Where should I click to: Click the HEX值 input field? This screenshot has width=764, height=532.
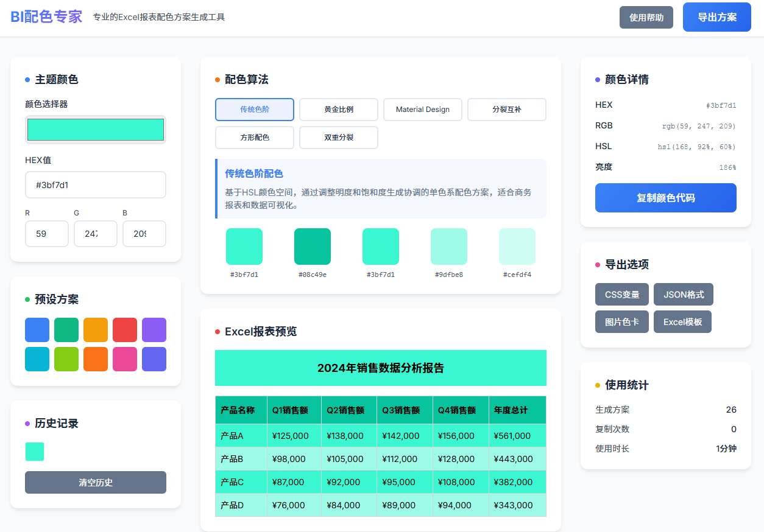point(96,185)
